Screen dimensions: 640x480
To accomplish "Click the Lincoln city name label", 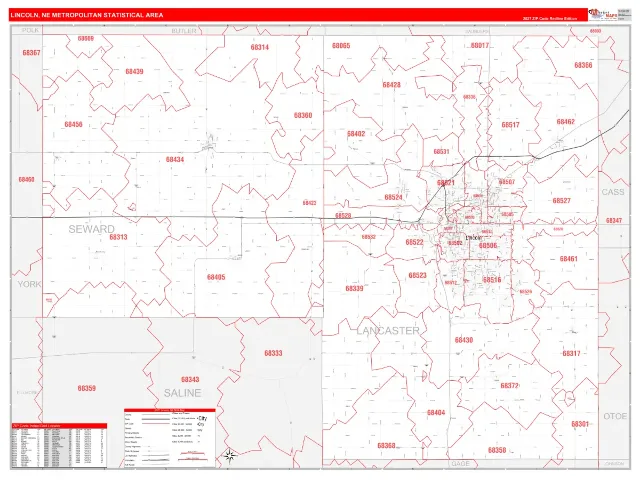I will 474,238.
